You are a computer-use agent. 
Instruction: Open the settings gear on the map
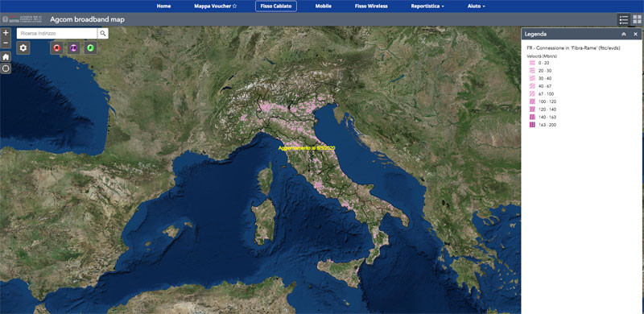click(23, 48)
